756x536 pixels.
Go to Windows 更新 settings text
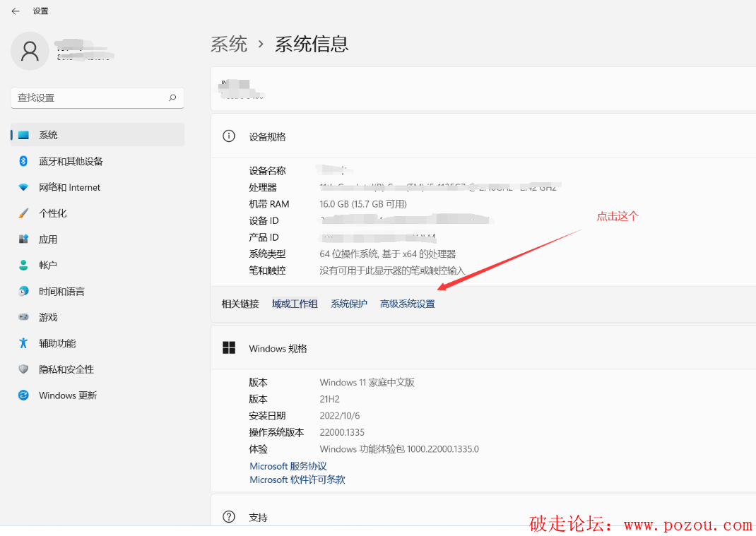point(68,395)
